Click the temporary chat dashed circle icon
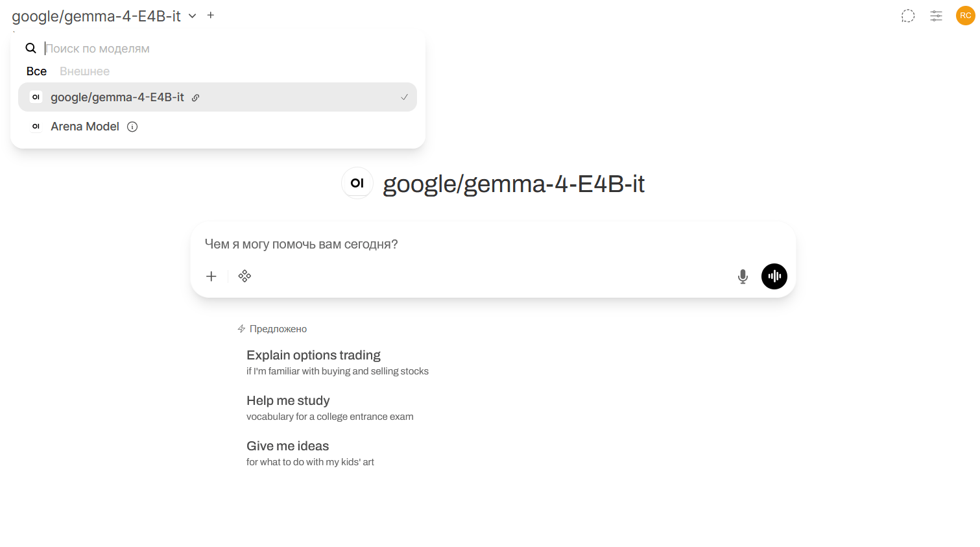This screenshot has width=980, height=547. click(908, 16)
